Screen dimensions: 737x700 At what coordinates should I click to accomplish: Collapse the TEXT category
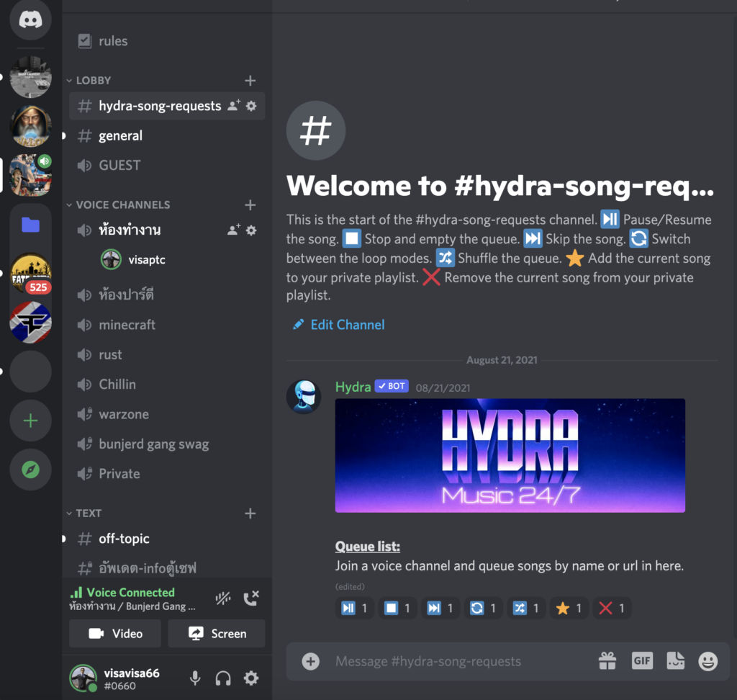click(x=84, y=513)
